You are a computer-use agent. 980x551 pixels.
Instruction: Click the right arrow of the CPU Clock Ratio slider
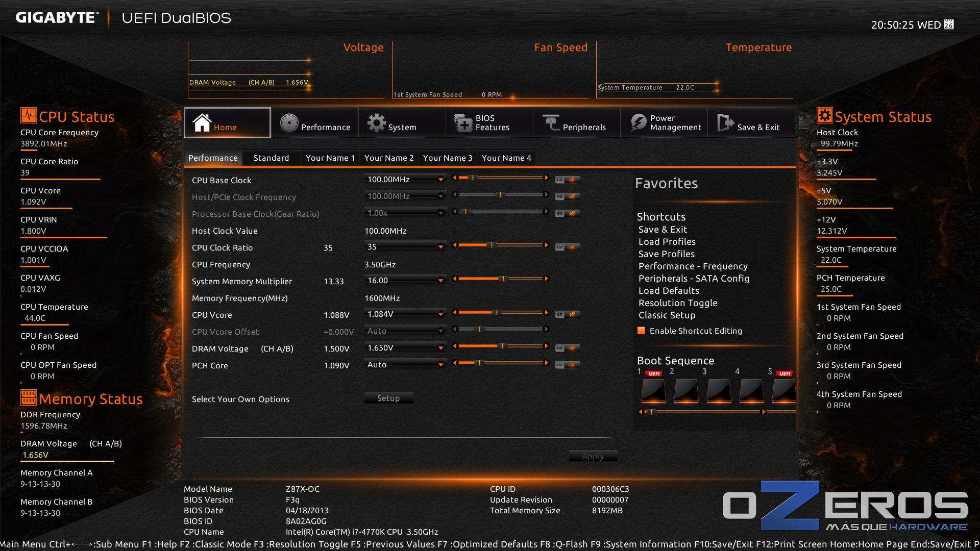(546, 245)
